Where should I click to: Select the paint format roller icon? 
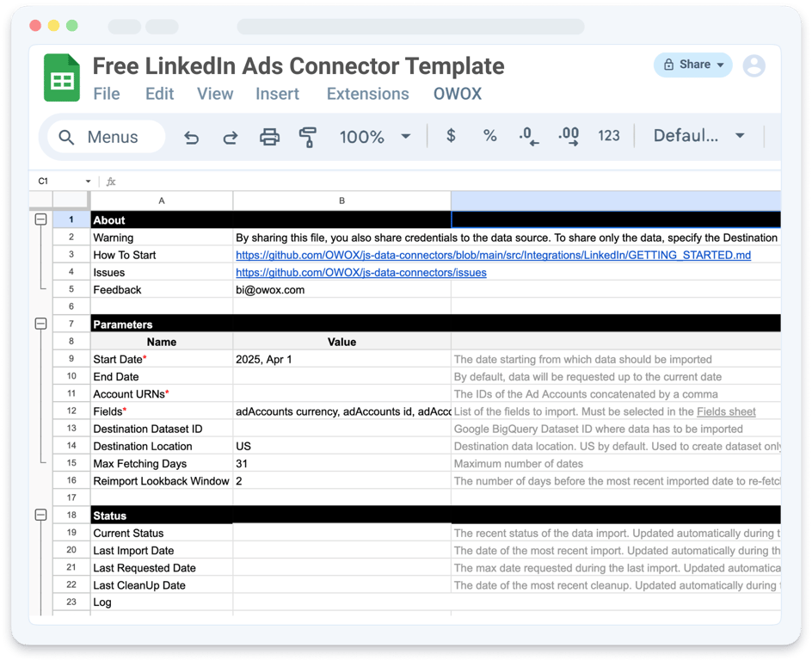(308, 137)
